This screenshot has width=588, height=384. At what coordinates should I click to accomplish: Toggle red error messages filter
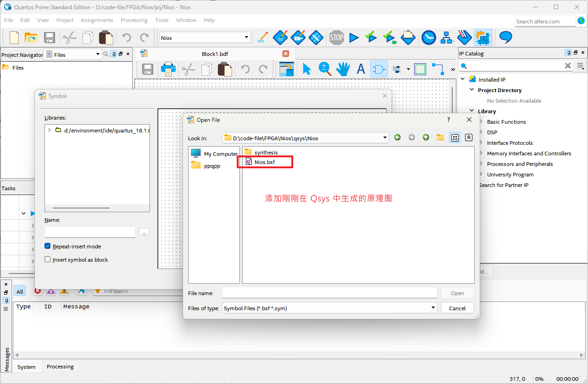point(38,291)
